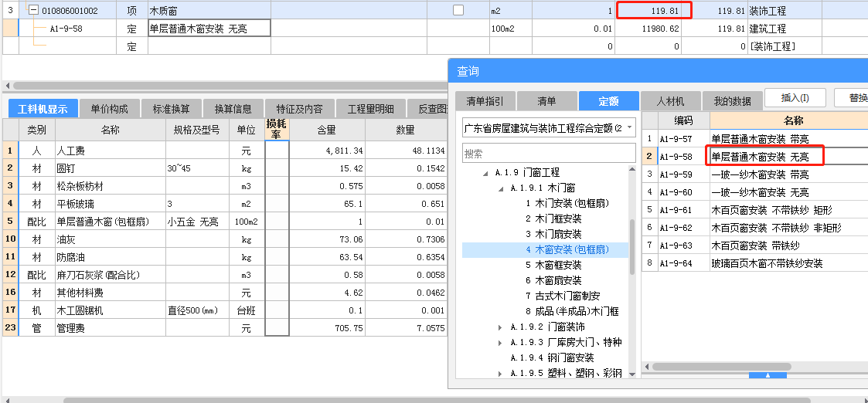This screenshot has width=868, height=403.
Task: Expand the A.1.9.3 厂库房大门 node
Action: click(500, 343)
